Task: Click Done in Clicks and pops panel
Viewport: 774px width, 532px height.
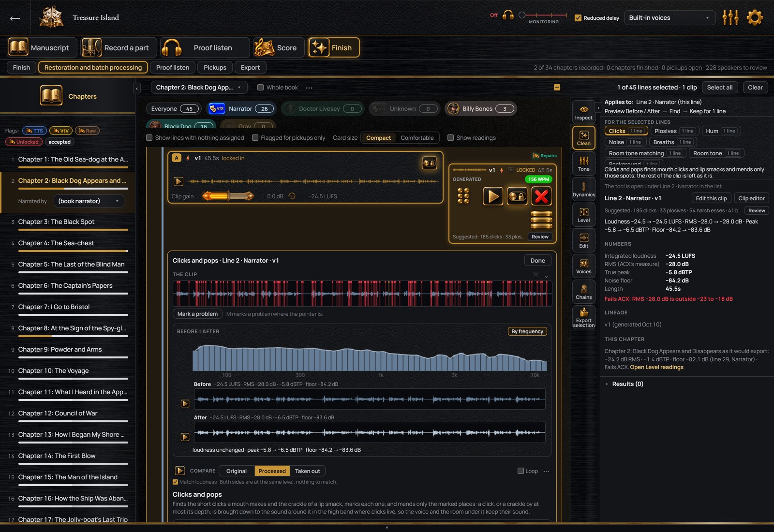Action: [x=537, y=261]
